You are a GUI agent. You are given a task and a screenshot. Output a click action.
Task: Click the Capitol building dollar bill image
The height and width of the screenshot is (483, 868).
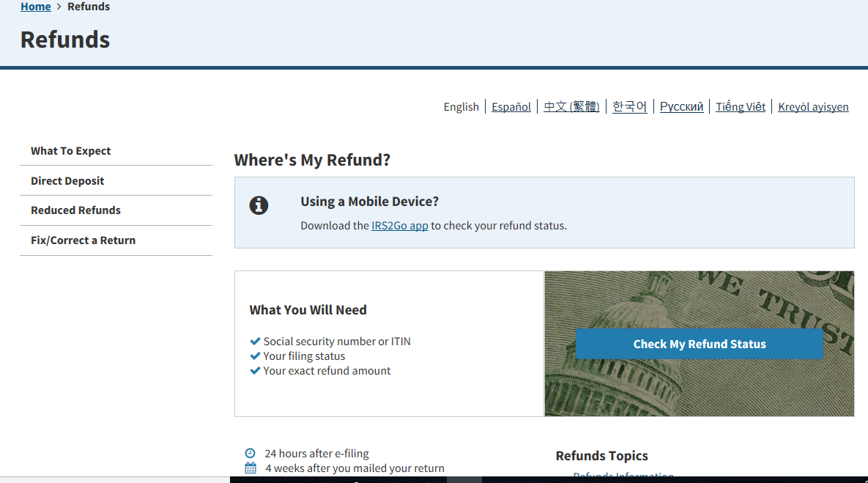tap(699, 388)
